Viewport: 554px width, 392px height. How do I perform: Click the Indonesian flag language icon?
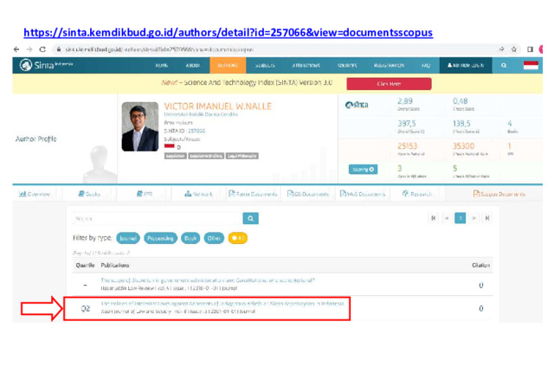[x=531, y=65]
